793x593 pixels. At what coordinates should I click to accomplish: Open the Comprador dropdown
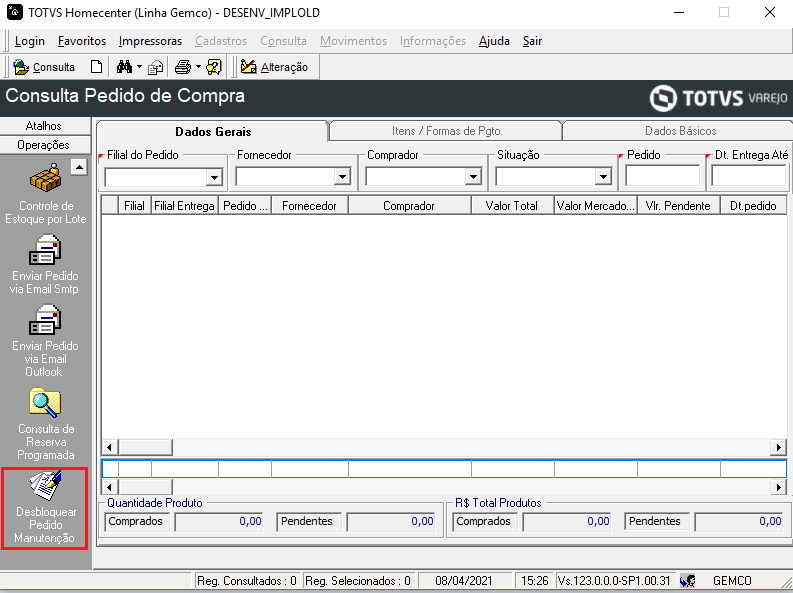[x=473, y=176]
